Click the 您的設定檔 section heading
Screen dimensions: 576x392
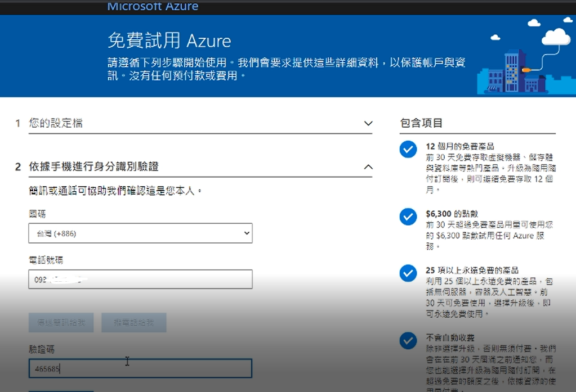(x=56, y=123)
